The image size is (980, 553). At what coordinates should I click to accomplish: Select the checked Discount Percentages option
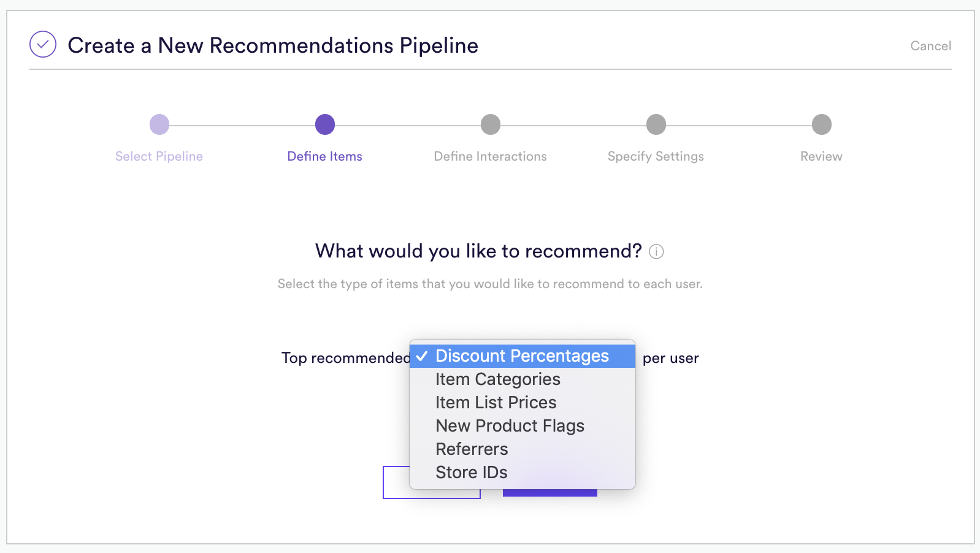point(523,356)
